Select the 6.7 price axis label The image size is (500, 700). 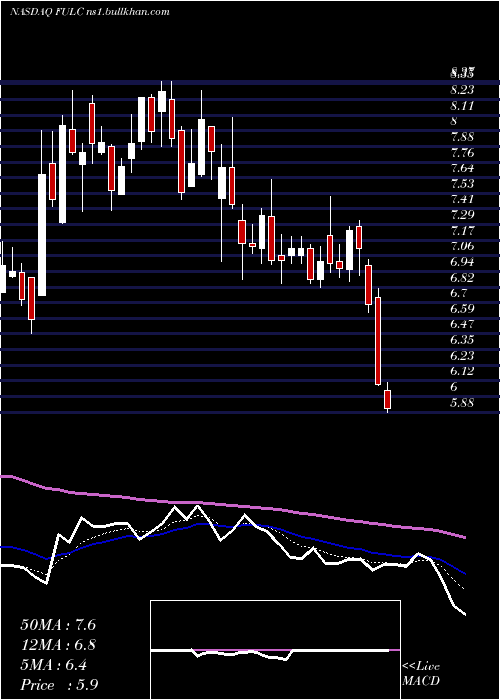[x=458, y=293]
